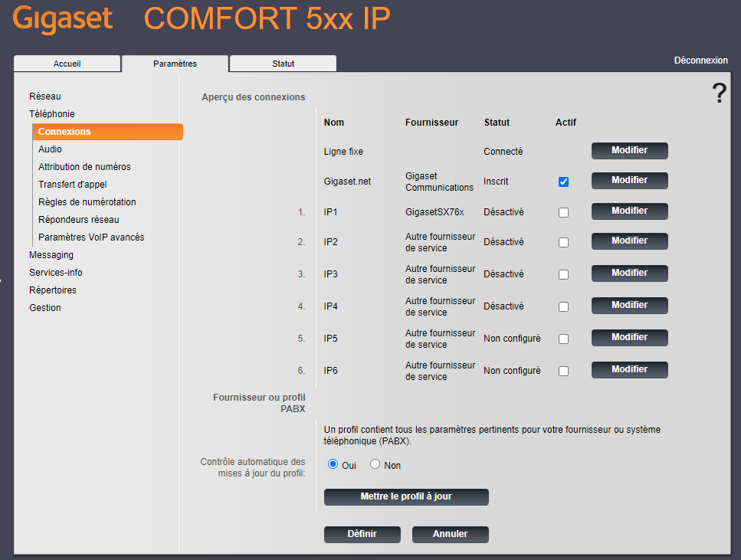The image size is (741, 560).
Task: Click Non configuré status of IP5
Action: pos(513,339)
